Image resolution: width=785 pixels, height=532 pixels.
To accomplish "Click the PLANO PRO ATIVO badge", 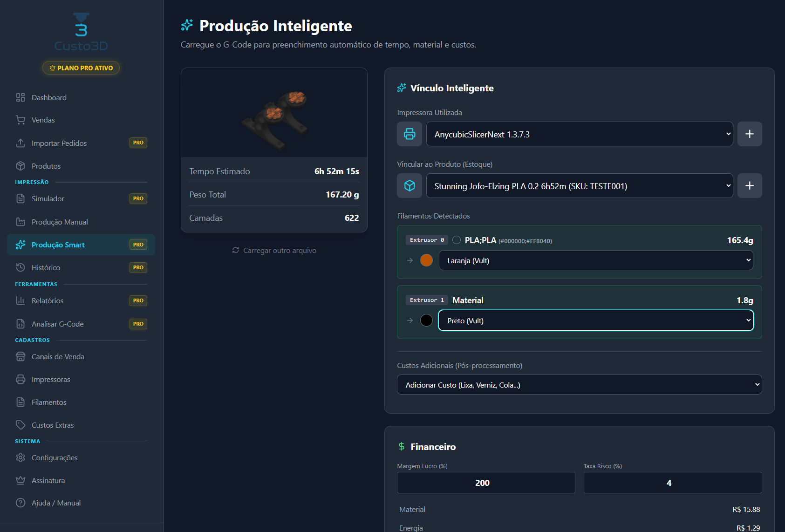I will point(81,68).
